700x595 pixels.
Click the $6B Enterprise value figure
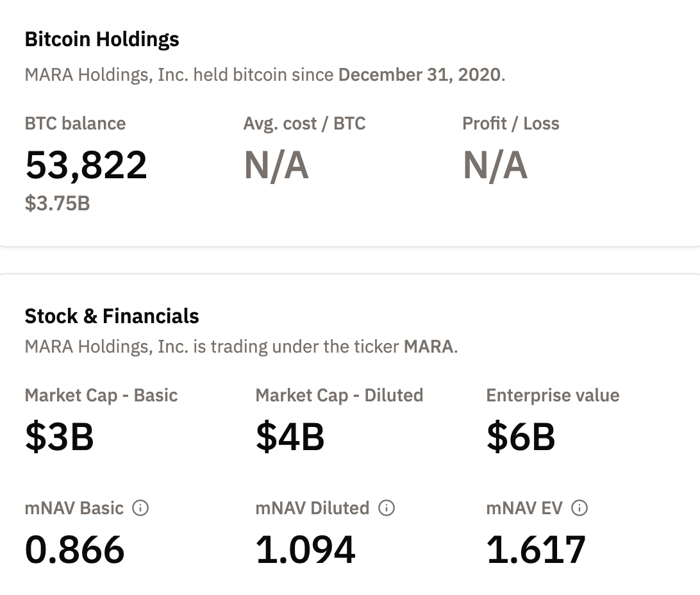click(521, 436)
